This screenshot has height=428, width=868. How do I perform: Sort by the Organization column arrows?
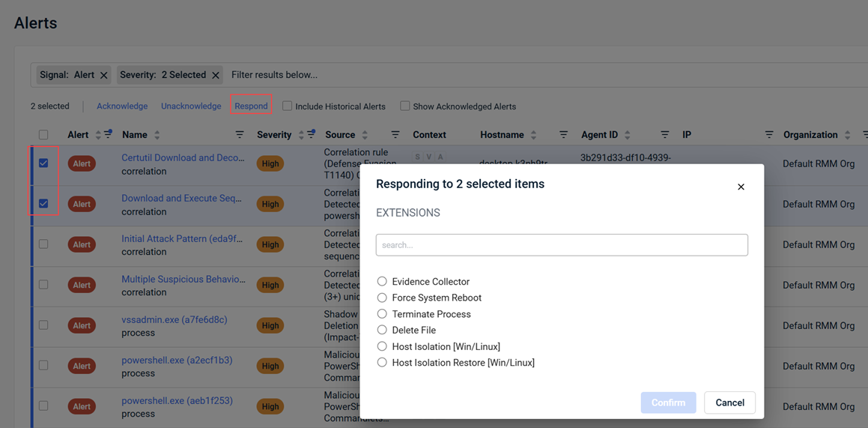(x=847, y=135)
